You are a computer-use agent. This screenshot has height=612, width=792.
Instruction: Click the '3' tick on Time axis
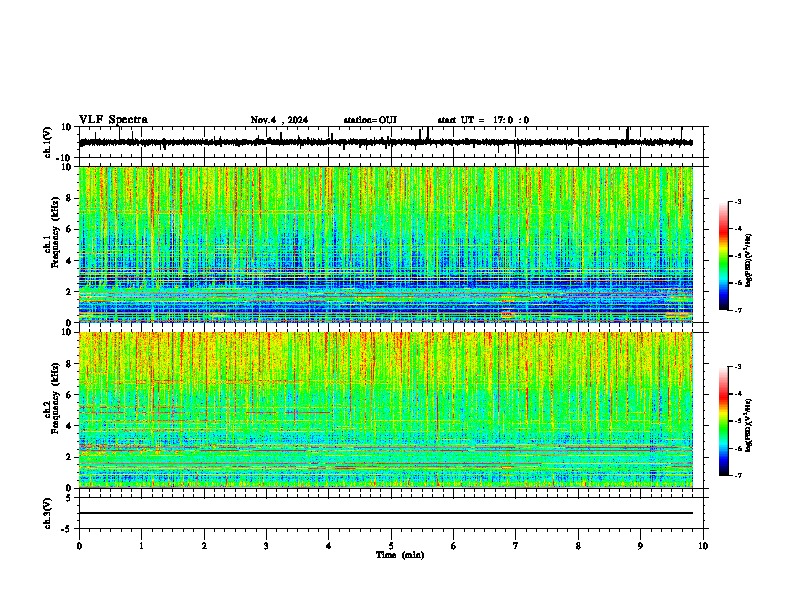(266, 546)
